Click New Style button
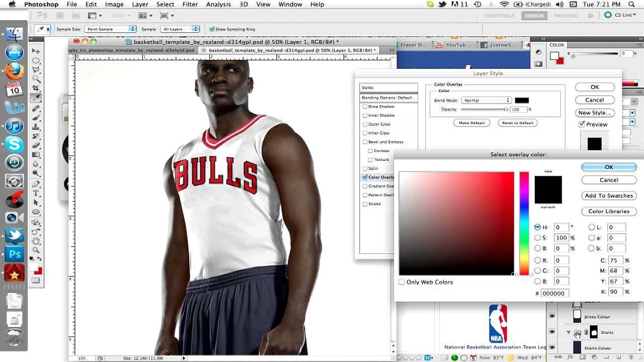Image resolution: width=644 pixels, height=362 pixels. [x=595, y=113]
